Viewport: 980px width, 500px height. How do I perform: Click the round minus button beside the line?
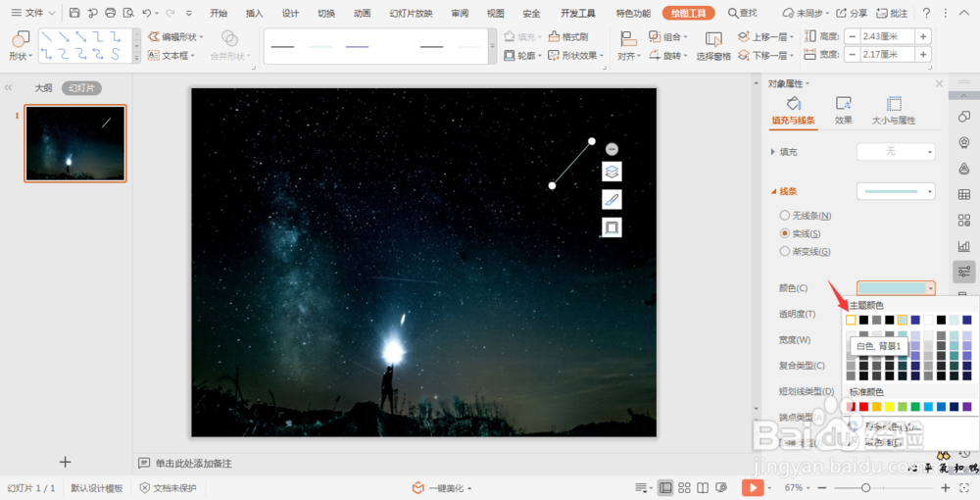(612, 149)
